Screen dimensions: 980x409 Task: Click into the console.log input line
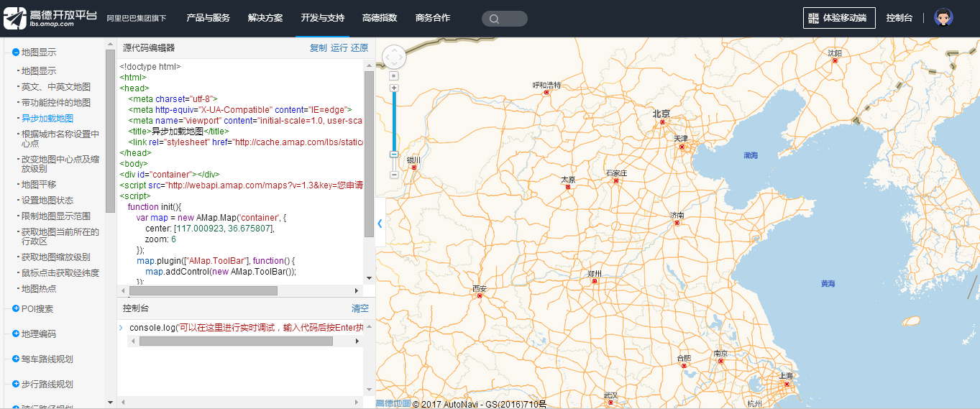(x=246, y=328)
